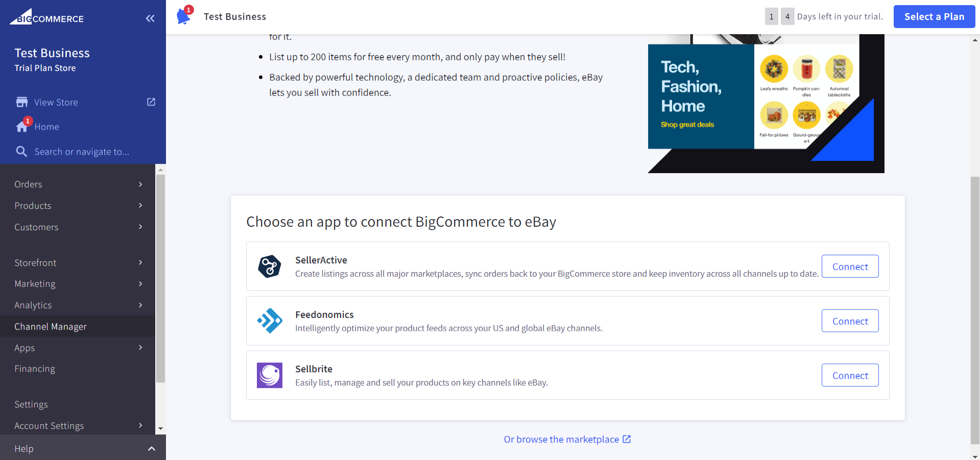This screenshot has height=460, width=980.
Task: Open store in new tab icon
Action: coord(151,102)
